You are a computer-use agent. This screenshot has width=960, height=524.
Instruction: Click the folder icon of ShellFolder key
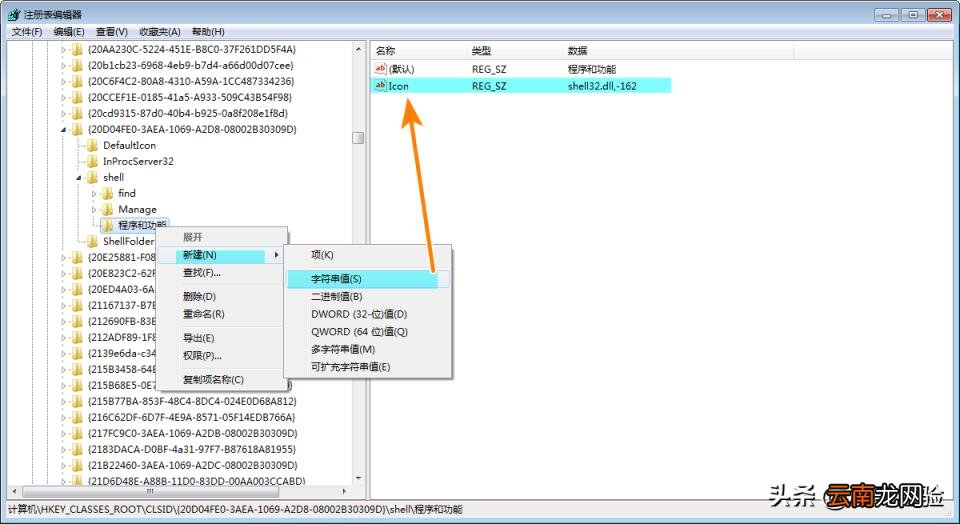pos(92,241)
